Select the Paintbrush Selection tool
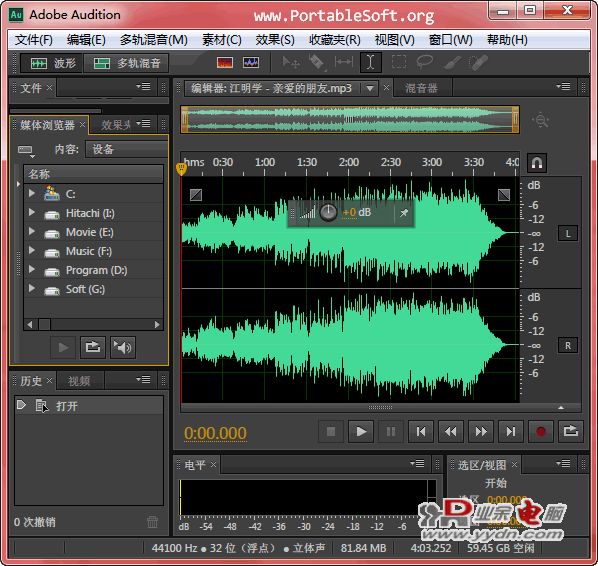The image size is (598, 566). [x=452, y=63]
